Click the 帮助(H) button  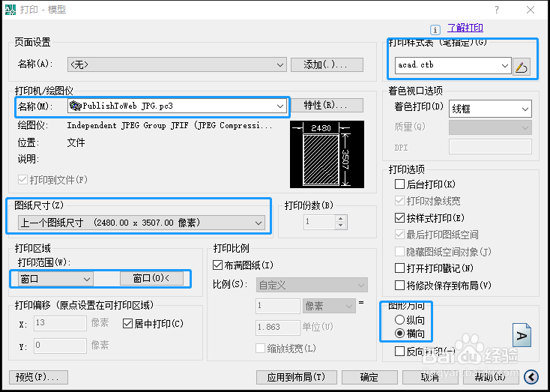(x=491, y=377)
